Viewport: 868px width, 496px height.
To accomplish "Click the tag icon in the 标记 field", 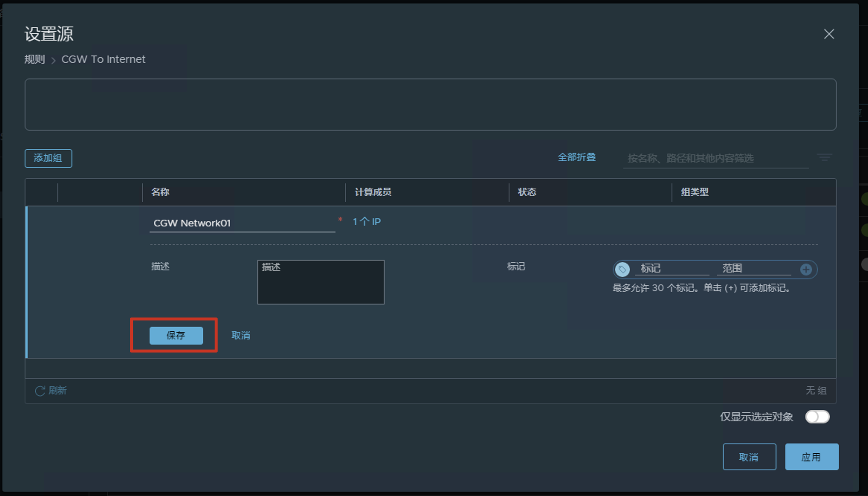I will [x=622, y=269].
